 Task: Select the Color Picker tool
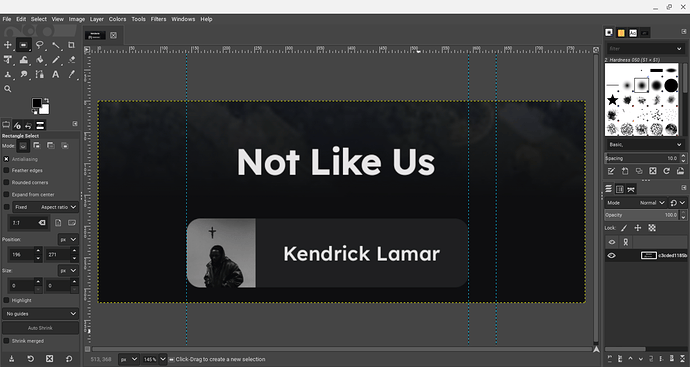(x=71, y=74)
